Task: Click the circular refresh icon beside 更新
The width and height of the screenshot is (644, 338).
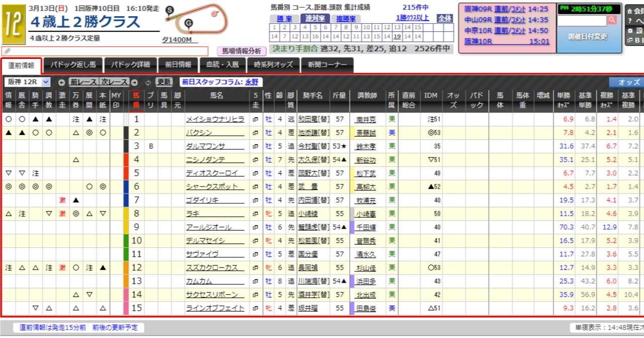Action: click(149, 83)
